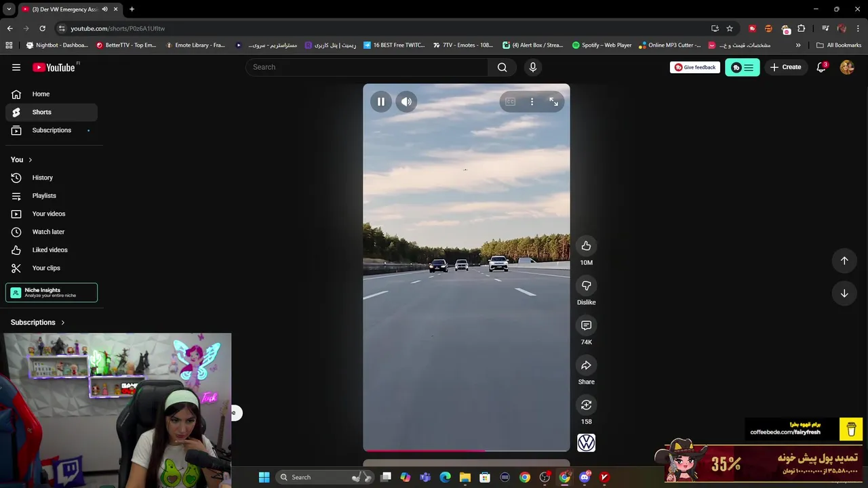Click the Give feedback button
This screenshot has width=868, height=488.
(695, 67)
